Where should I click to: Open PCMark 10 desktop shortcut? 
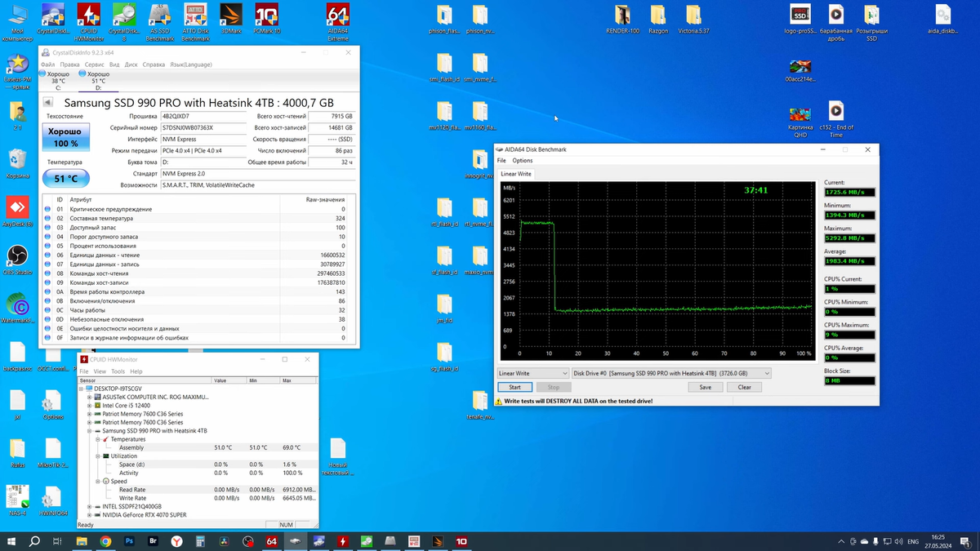click(266, 20)
